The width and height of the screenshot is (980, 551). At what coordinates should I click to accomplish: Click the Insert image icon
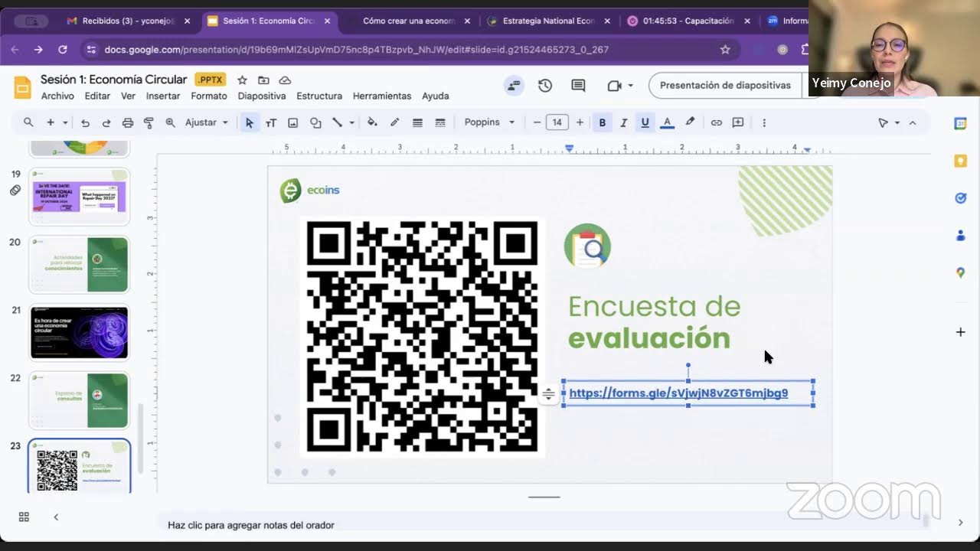tap(292, 122)
